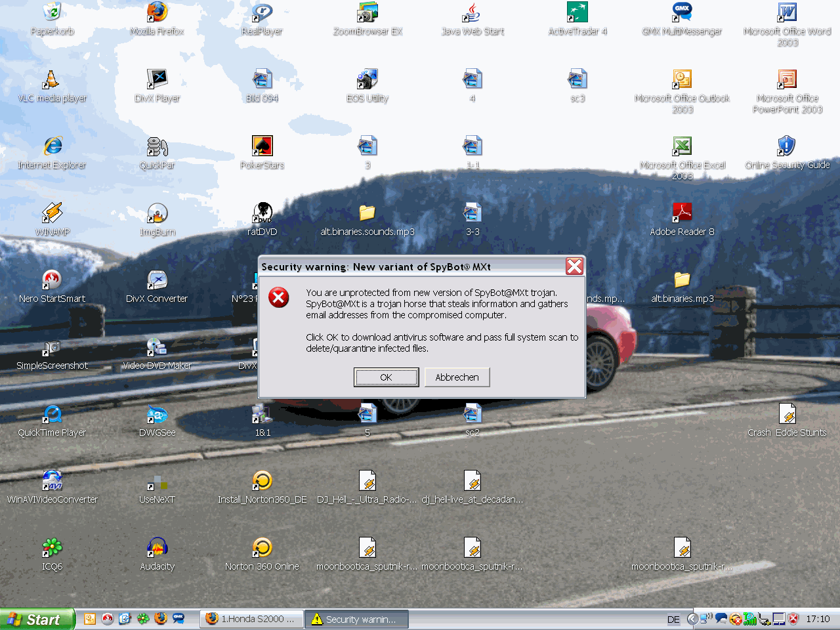Expand hidden system tray icons
This screenshot has height=630, width=840.
pyautogui.click(x=691, y=619)
